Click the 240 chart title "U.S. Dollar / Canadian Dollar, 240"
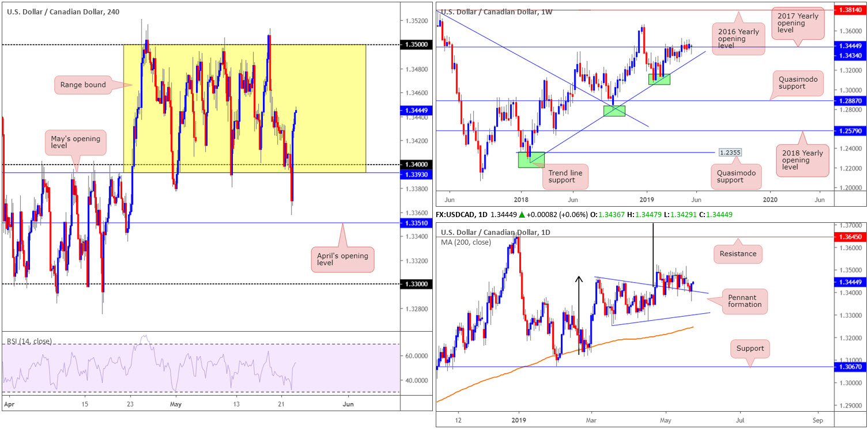This screenshot has width=868, height=429. [63, 12]
